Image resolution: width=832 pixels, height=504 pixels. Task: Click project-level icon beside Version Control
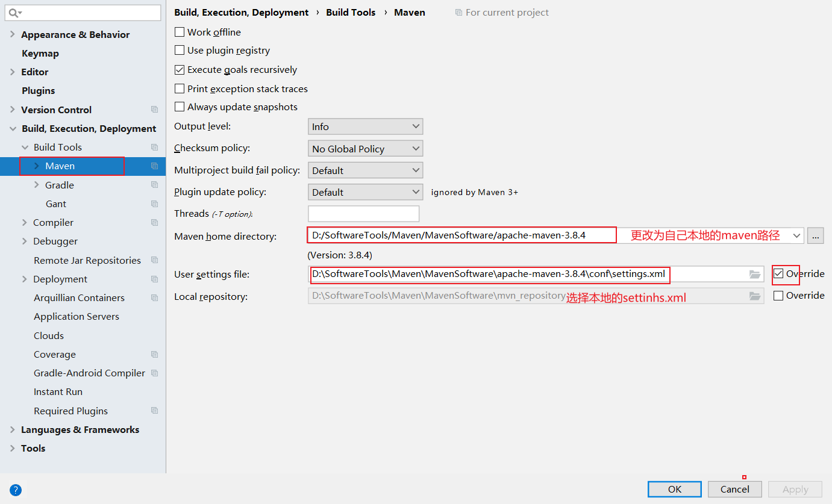pyautogui.click(x=154, y=110)
